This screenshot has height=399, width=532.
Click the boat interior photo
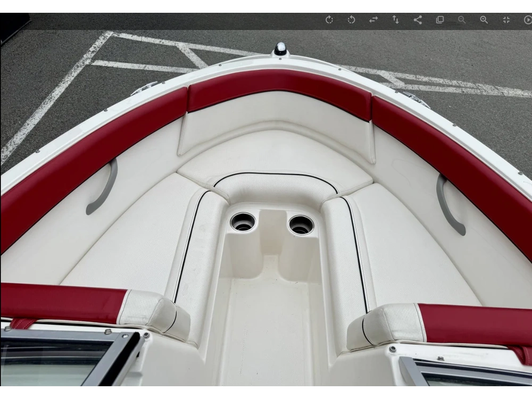[x=266, y=223]
